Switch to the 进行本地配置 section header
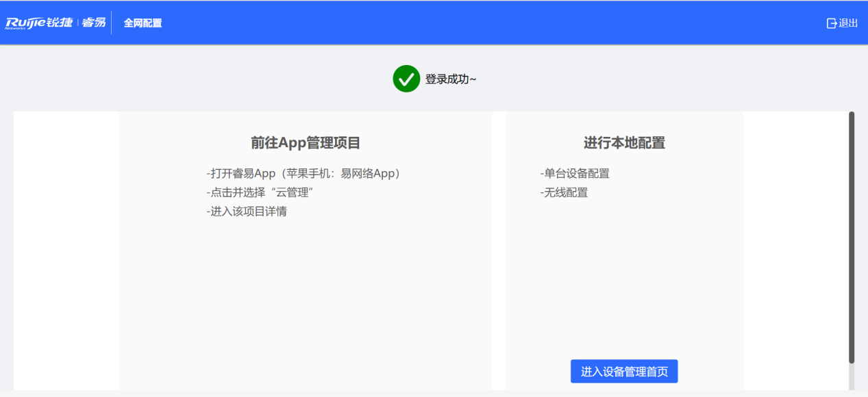The width and height of the screenshot is (868, 397). [x=623, y=142]
